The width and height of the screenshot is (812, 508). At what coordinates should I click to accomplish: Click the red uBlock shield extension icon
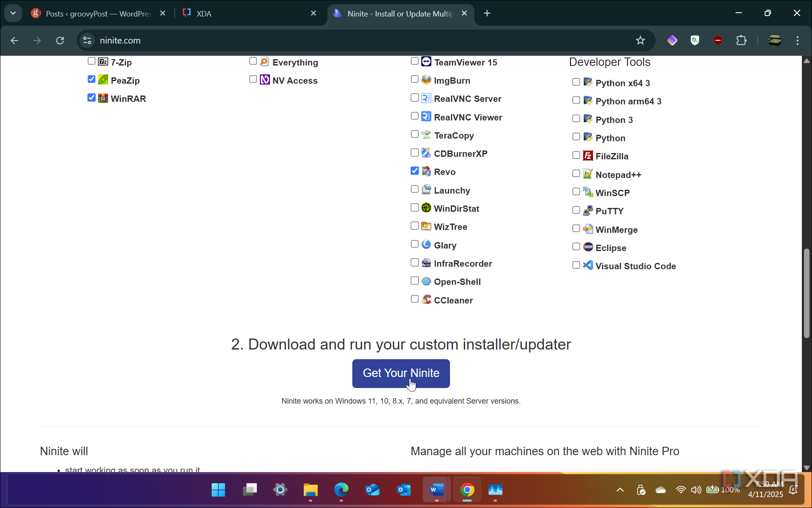tap(718, 41)
